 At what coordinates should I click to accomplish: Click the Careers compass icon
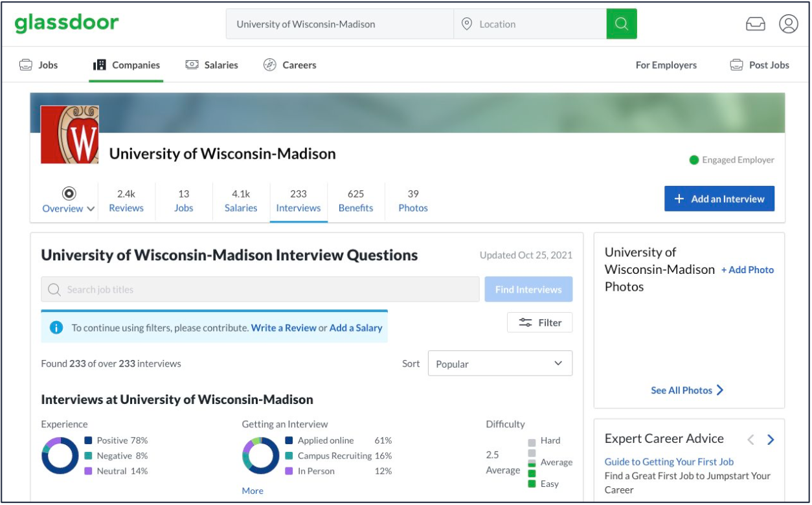tap(270, 65)
